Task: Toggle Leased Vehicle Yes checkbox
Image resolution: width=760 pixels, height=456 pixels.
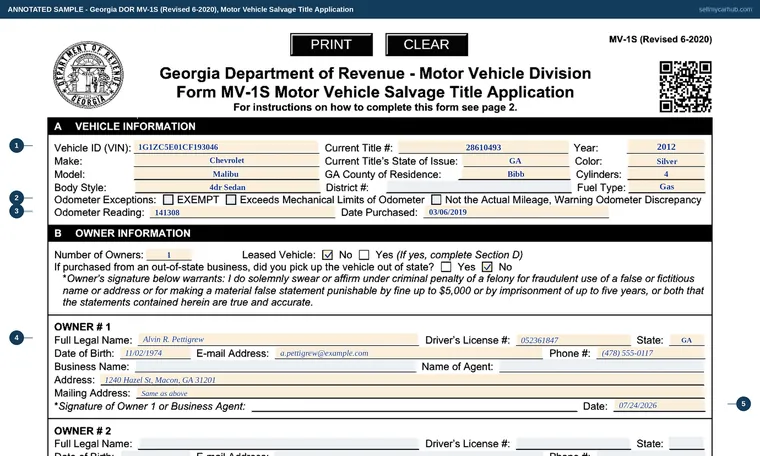Action: point(364,255)
